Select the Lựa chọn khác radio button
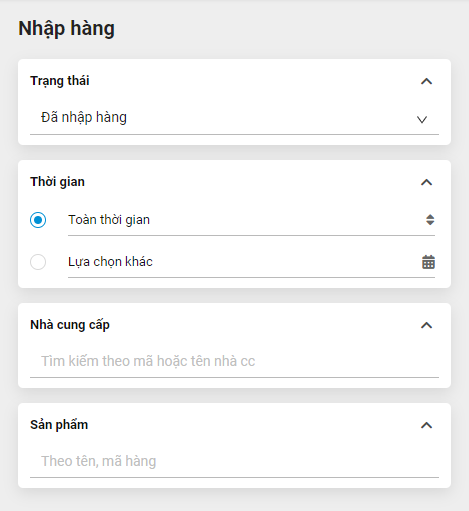 38,262
